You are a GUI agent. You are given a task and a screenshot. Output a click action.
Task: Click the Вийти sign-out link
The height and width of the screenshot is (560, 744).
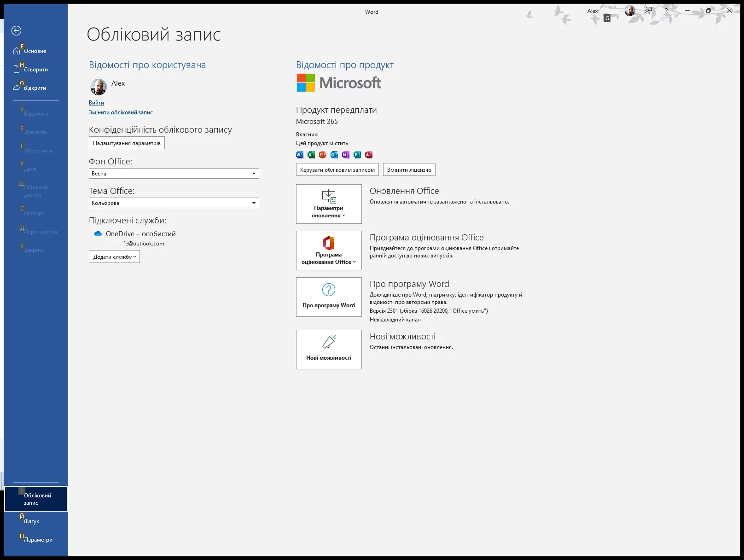click(x=96, y=103)
